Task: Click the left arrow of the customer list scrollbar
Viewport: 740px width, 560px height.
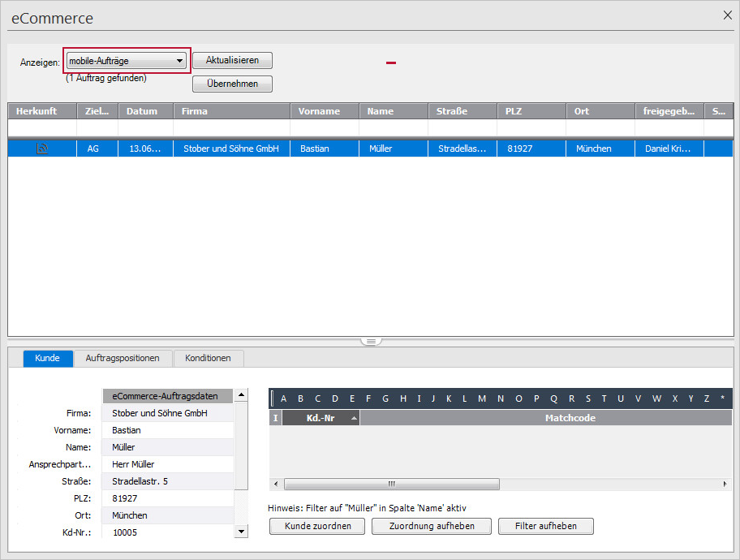Action: point(276,484)
